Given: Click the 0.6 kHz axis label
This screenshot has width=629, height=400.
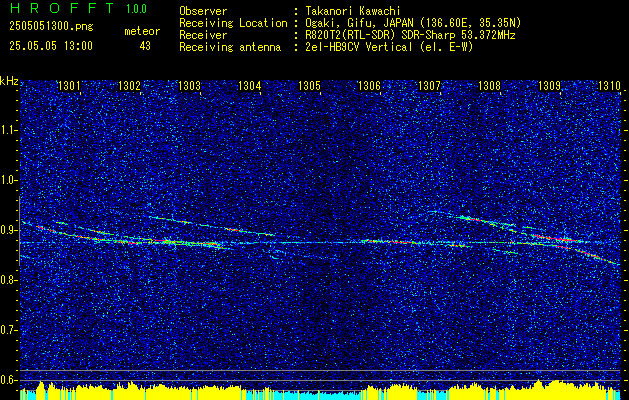Looking at the screenshot, I should [x=8, y=380].
